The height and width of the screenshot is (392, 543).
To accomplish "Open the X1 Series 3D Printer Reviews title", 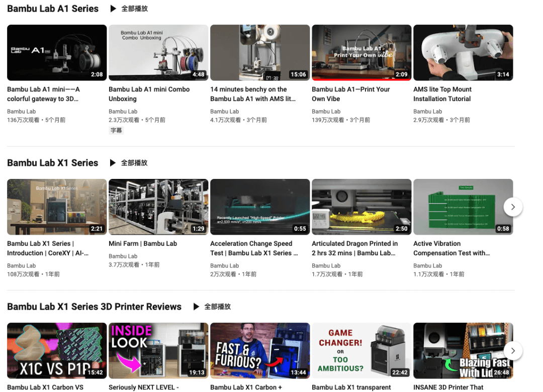I will 94,307.
